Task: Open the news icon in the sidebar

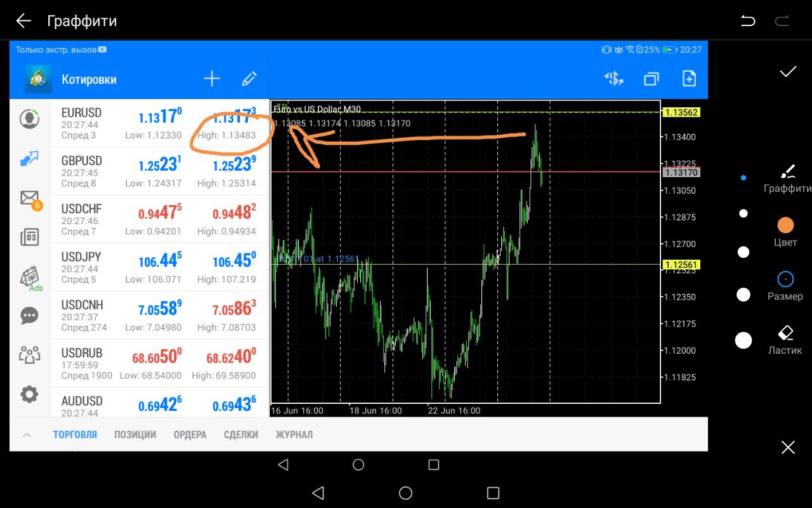Action: [x=29, y=237]
